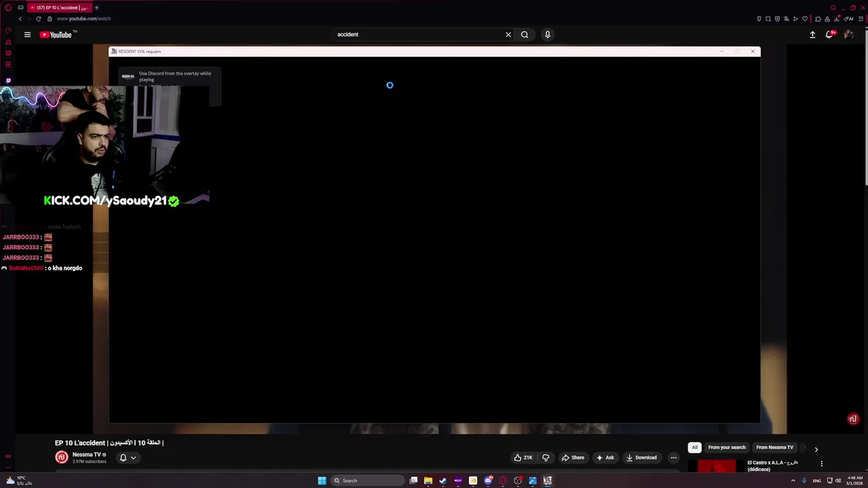Viewport: 868px width, 488px height.
Task: Expand the subscription notification bell dropdown
Action: click(127, 457)
